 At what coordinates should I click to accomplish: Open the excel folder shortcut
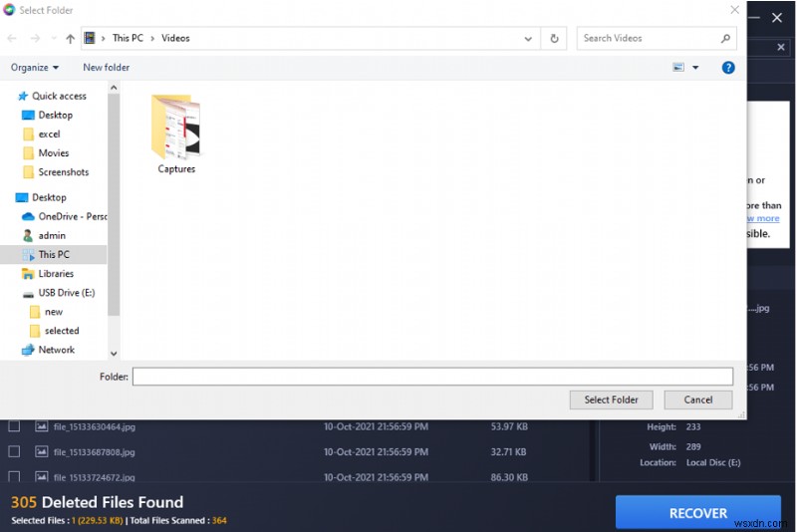coord(49,134)
